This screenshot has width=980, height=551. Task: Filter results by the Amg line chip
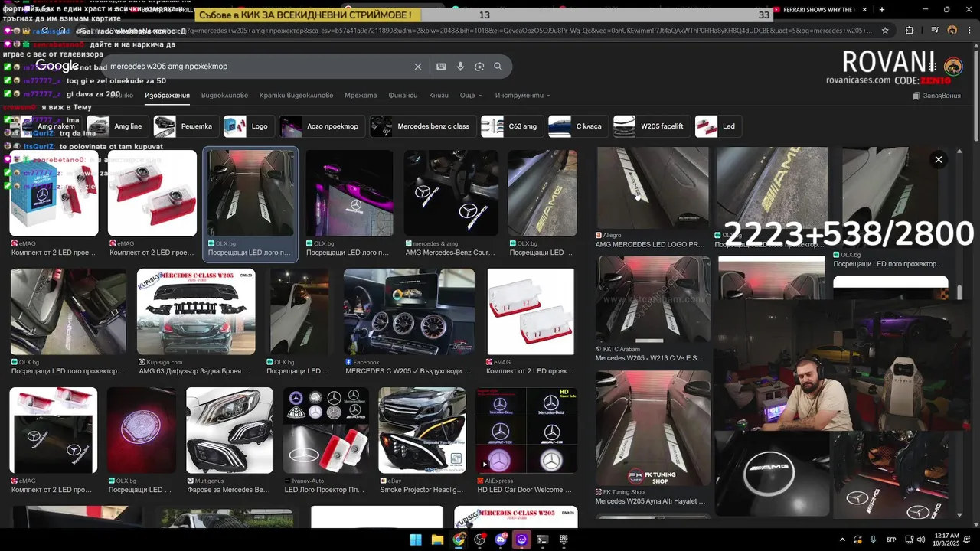(117, 126)
